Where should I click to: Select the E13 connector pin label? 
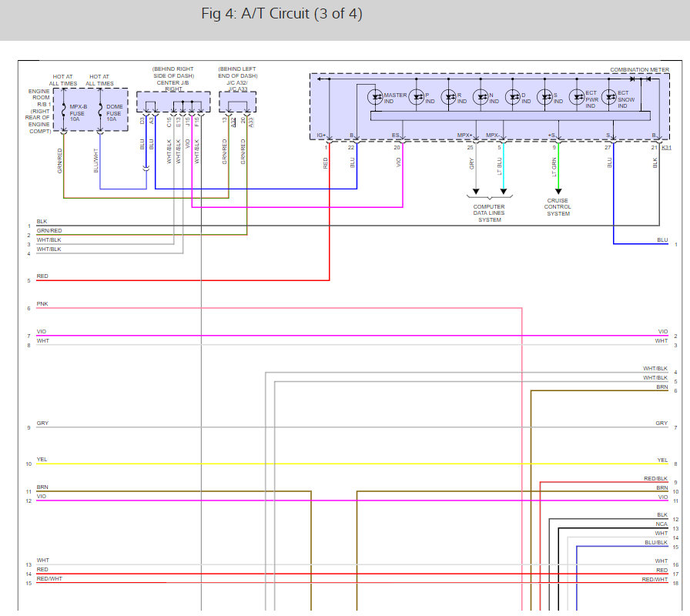pos(178,122)
